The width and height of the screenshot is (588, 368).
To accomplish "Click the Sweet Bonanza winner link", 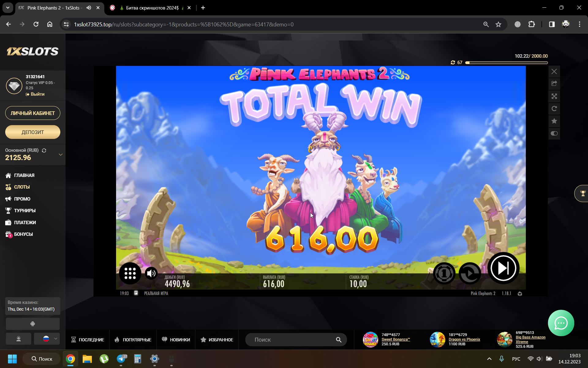I will (x=395, y=339).
